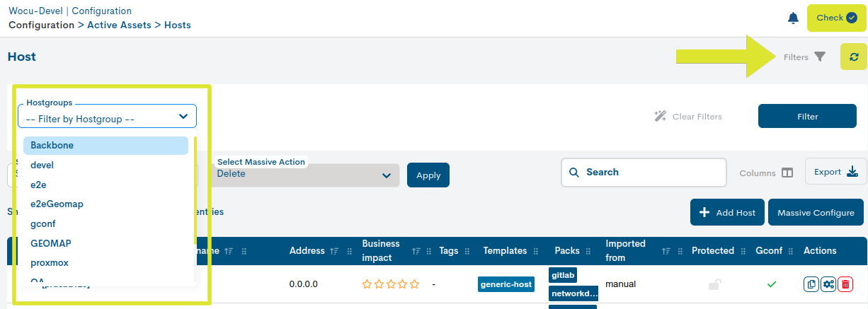Duplicate the host with copy icon
The width and height of the screenshot is (868, 309).
pyautogui.click(x=811, y=284)
